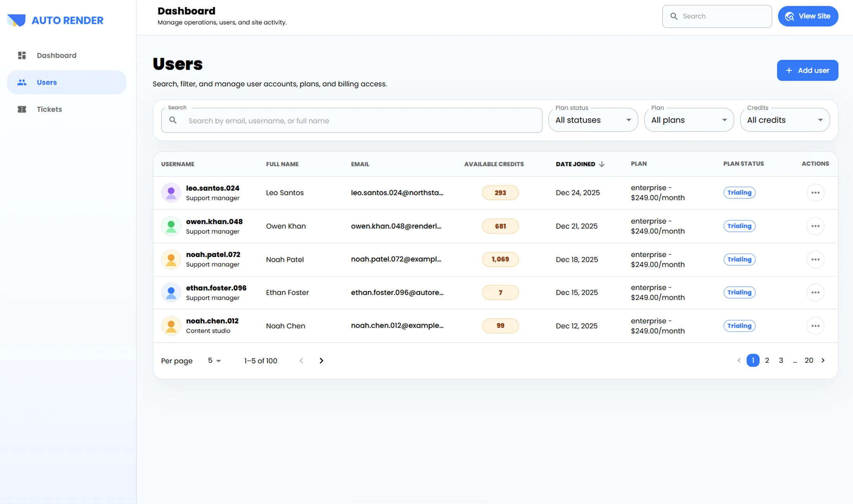Viewport: 853px width, 504px height.
Task: Click the 293 credits badge
Action: [500, 193]
